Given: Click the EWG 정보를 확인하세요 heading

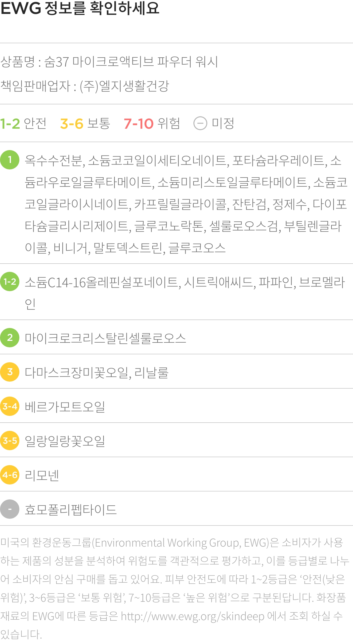Looking at the screenshot, I should click(x=80, y=8).
